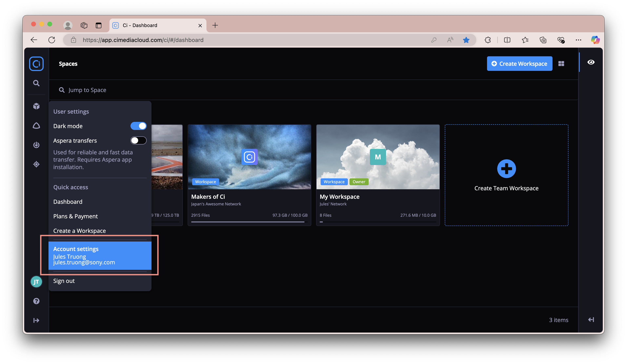Open the Favorites list icon
This screenshot has height=364, width=627.
pyautogui.click(x=525, y=40)
